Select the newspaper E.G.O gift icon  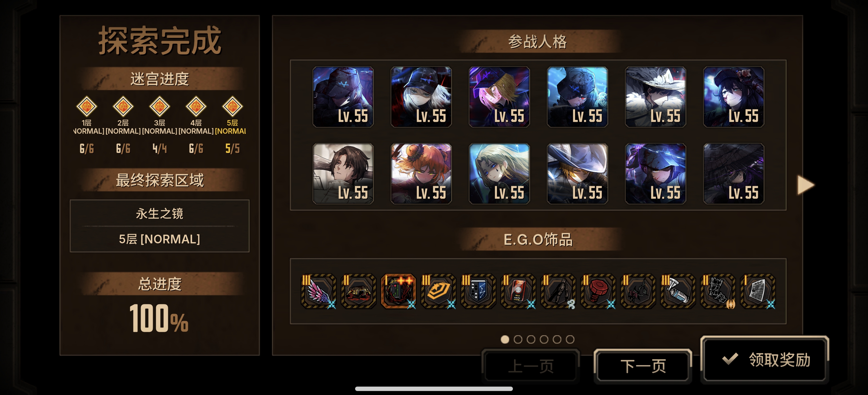tap(758, 291)
